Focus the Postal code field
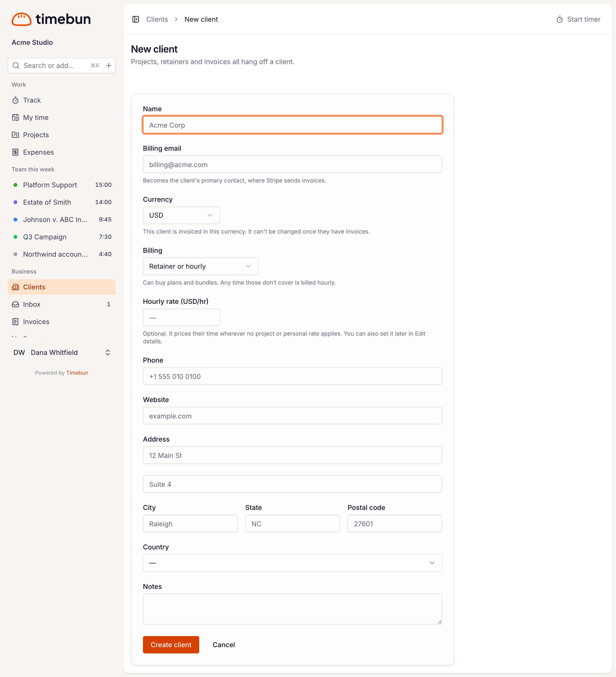Image resolution: width=616 pixels, height=677 pixels. coord(395,524)
